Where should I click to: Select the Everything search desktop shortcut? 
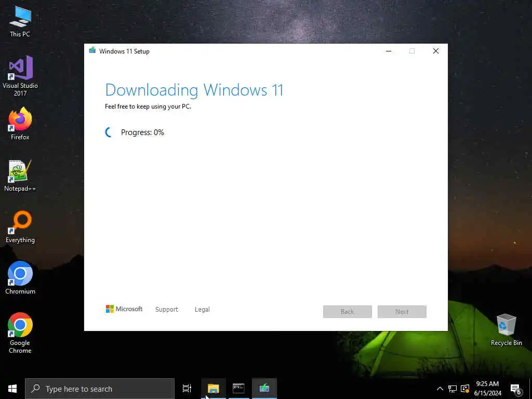20,227
